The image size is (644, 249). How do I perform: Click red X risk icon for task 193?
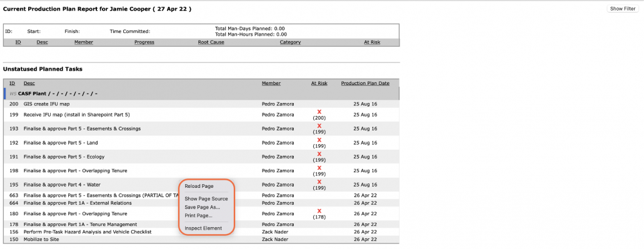click(x=319, y=126)
